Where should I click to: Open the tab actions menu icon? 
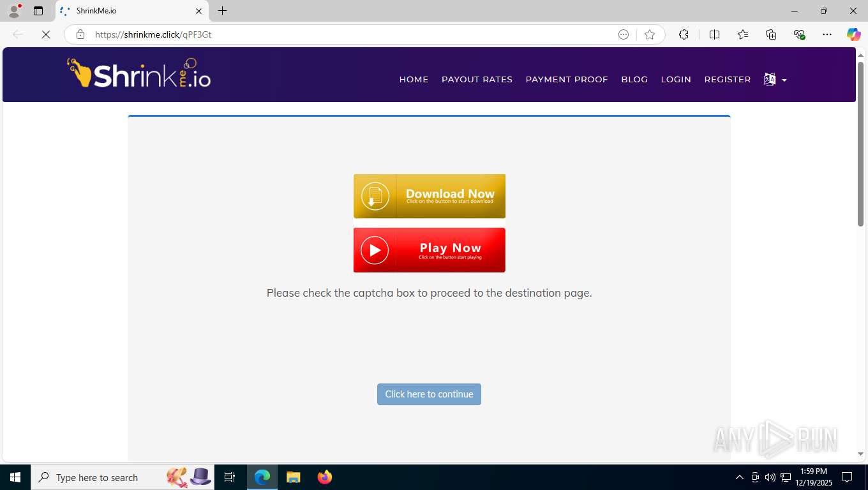click(x=38, y=11)
